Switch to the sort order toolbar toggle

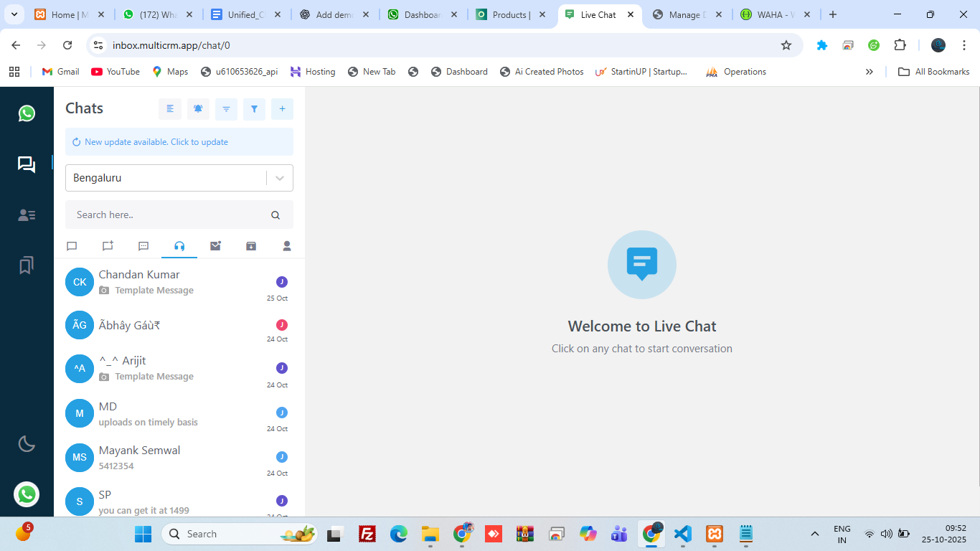click(169, 109)
